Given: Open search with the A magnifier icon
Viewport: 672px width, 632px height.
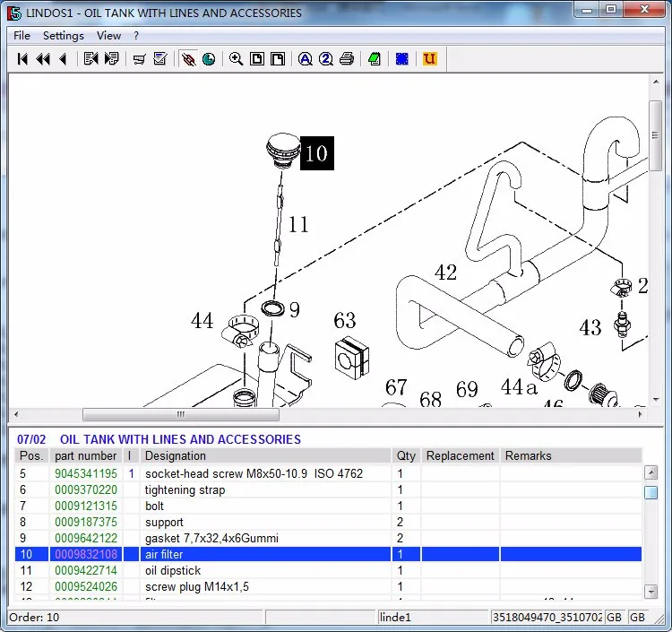Looking at the screenshot, I should (x=306, y=59).
